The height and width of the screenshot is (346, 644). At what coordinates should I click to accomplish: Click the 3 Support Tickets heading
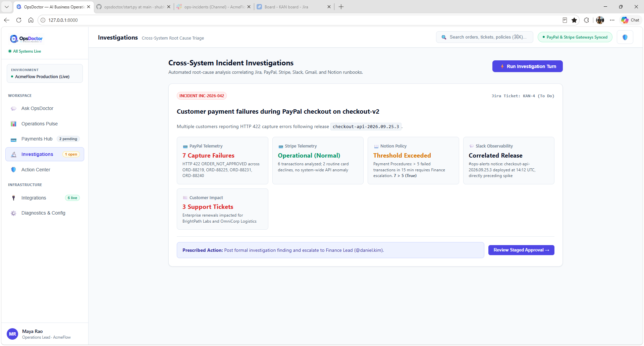[208, 207]
